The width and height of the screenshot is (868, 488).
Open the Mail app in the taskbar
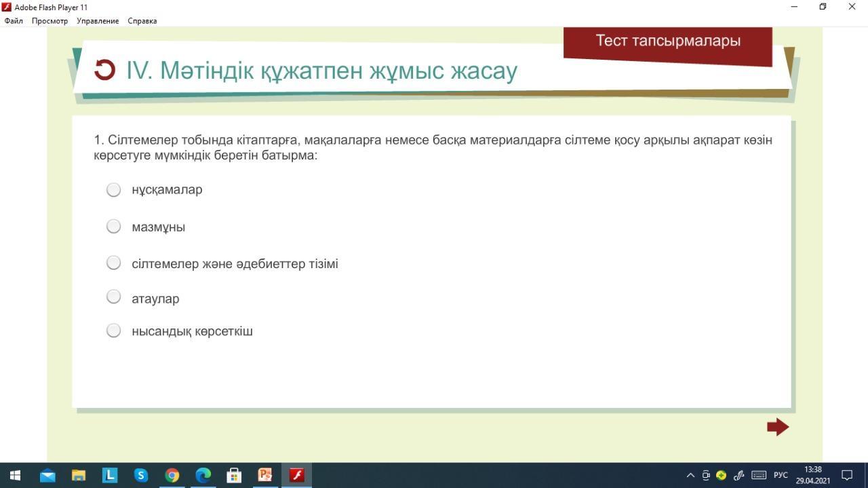point(47,475)
